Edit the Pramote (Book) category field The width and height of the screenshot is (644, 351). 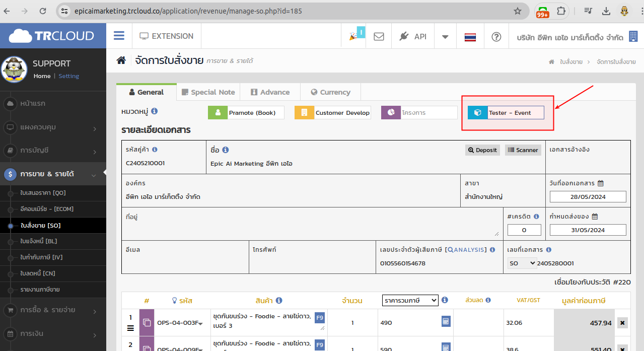[256, 112]
